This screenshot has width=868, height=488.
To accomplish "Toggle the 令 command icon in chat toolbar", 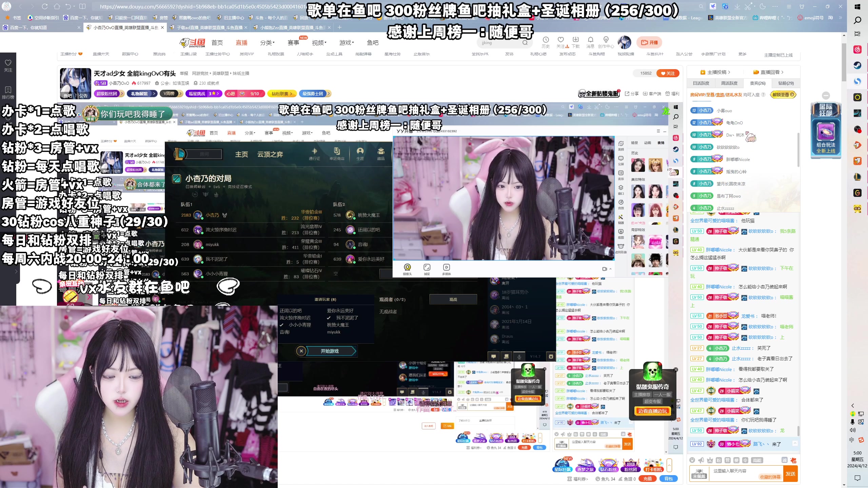I will click(745, 460).
